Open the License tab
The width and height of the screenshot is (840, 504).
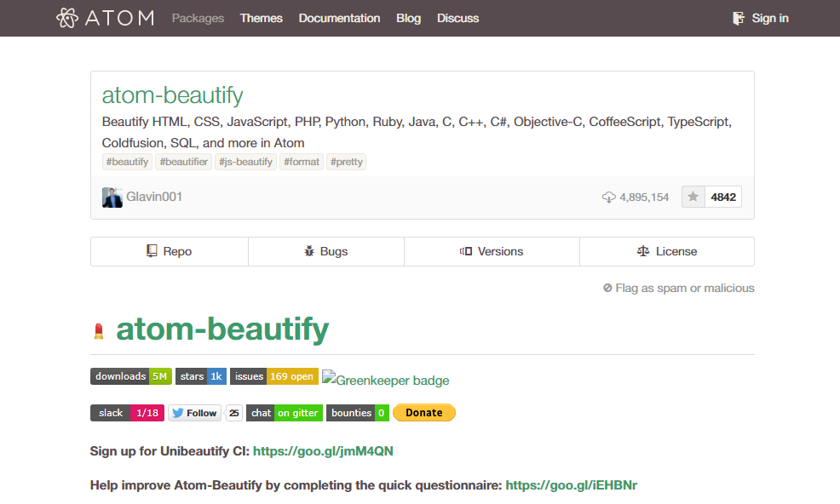(667, 251)
